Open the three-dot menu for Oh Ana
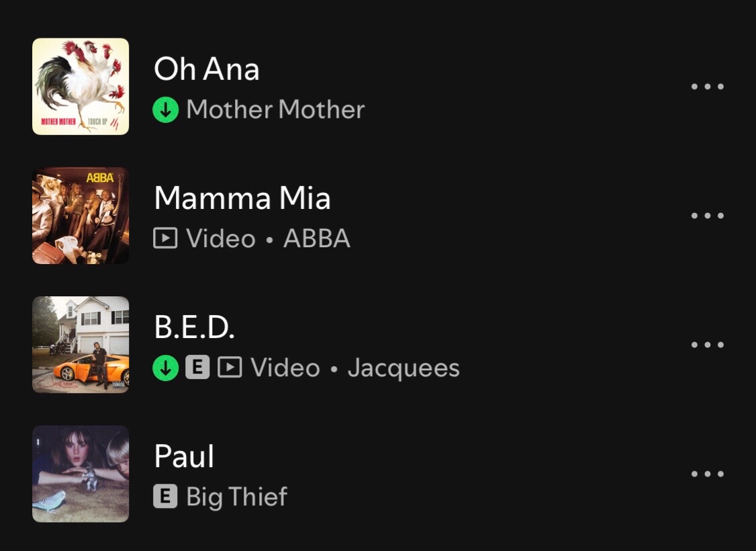 click(x=707, y=87)
